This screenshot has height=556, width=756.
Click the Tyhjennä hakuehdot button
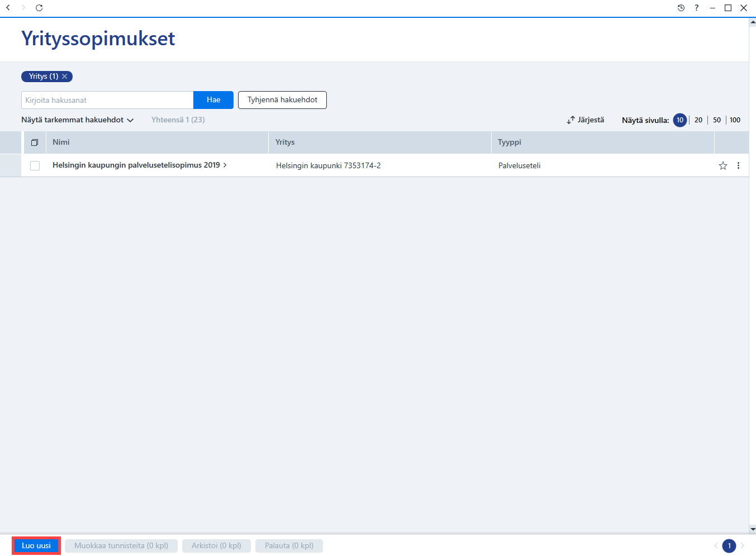tap(282, 100)
